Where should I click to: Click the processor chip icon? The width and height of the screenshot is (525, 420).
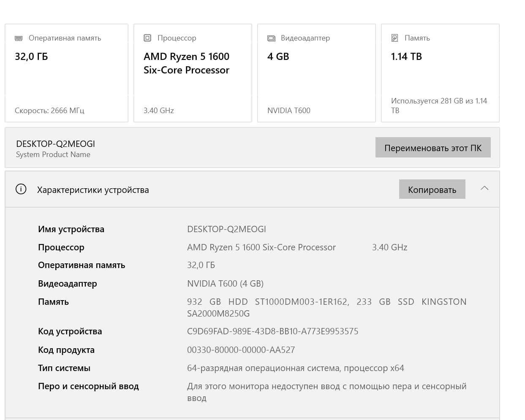(147, 38)
